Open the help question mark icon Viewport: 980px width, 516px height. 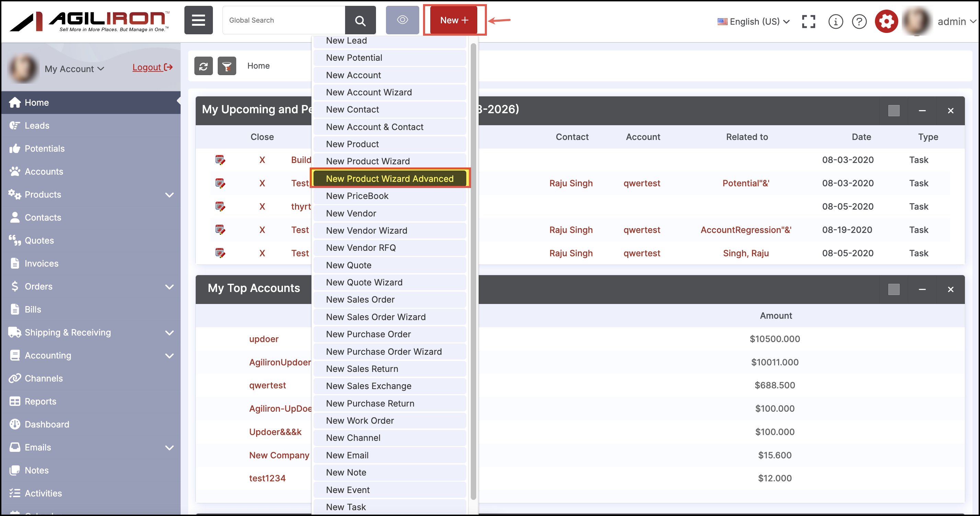click(859, 21)
